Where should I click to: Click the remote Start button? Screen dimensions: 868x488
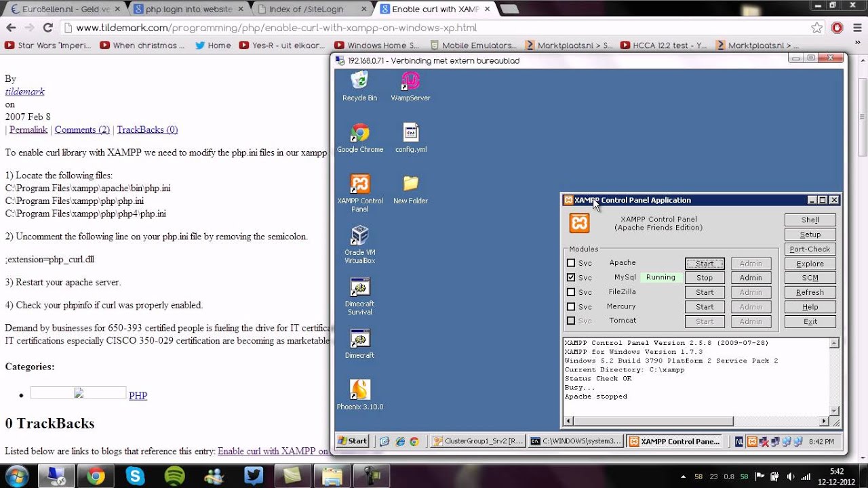(353, 441)
